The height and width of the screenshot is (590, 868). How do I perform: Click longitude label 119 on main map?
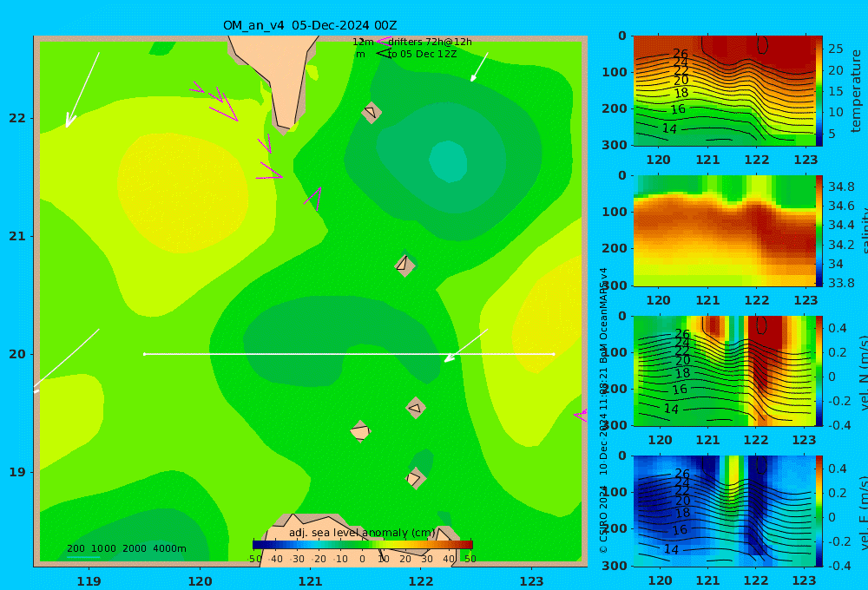[x=89, y=581]
